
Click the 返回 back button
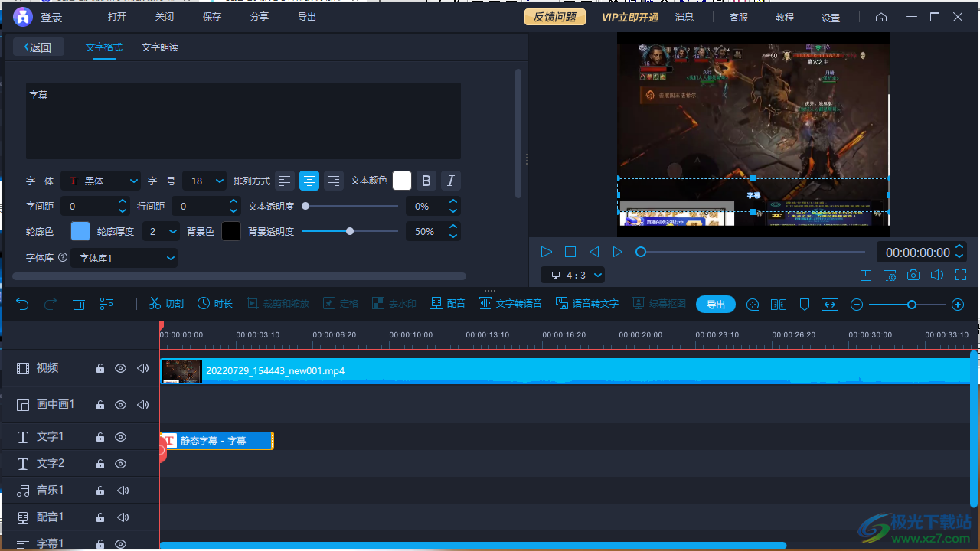38,47
